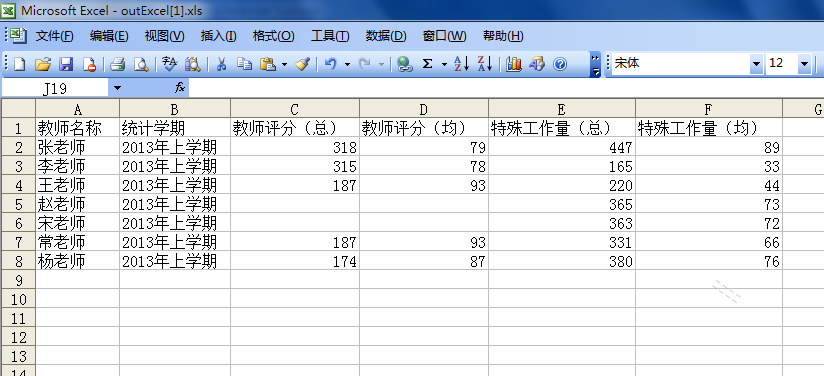Expand the Redo history dropdown arrow
Screen dimensions: 824x376
pos(381,65)
